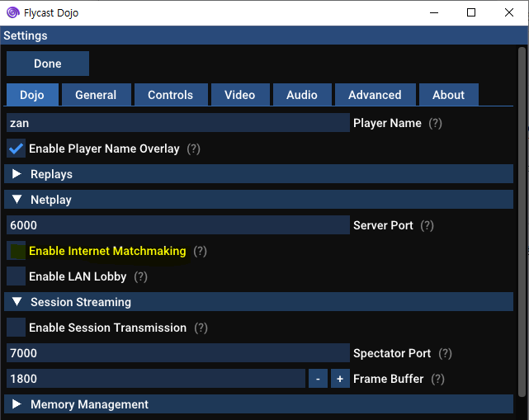Open Player Name help tooltip (?)
Viewport: 529px width, 420px height.
point(435,123)
